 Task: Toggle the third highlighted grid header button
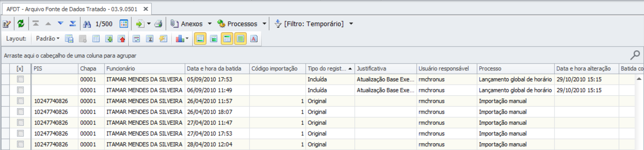click(x=227, y=39)
